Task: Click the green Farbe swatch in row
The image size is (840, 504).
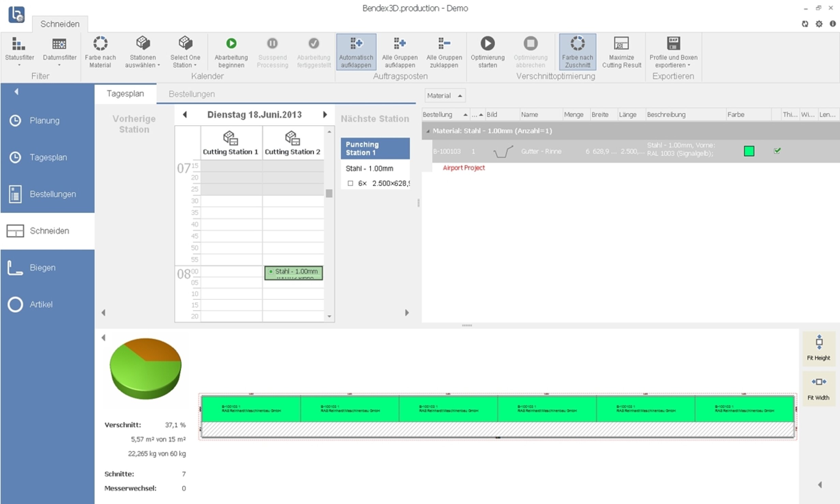Action: [x=749, y=151]
